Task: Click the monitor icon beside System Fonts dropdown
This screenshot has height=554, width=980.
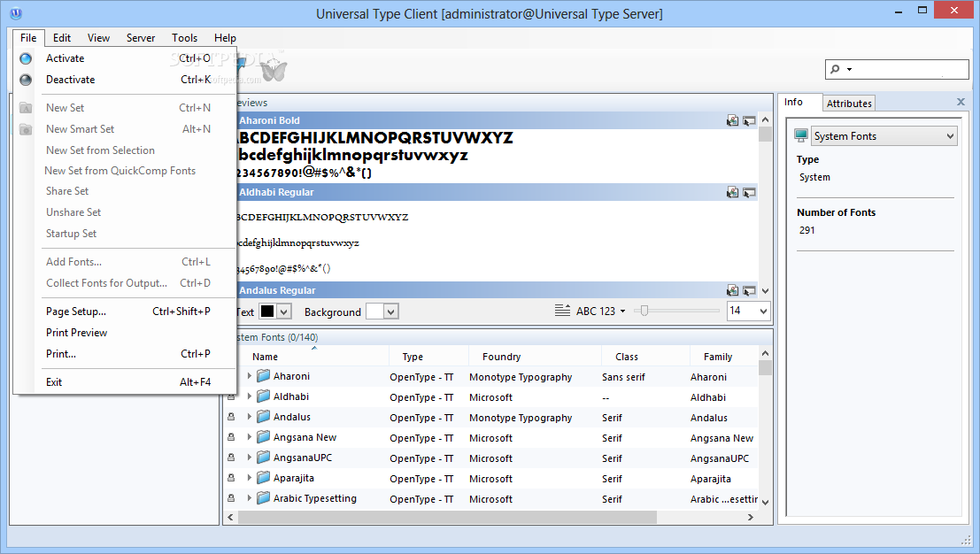Action: 800,135
